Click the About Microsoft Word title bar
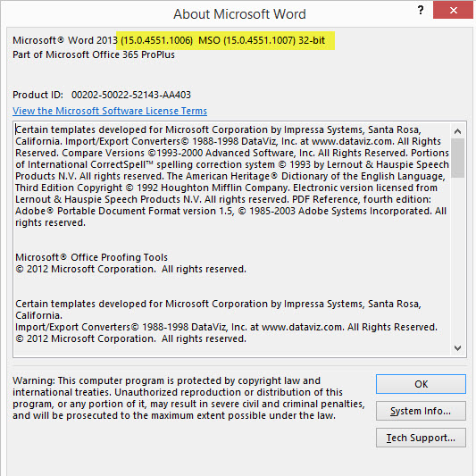The height and width of the screenshot is (476, 476). [x=239, y=14]
